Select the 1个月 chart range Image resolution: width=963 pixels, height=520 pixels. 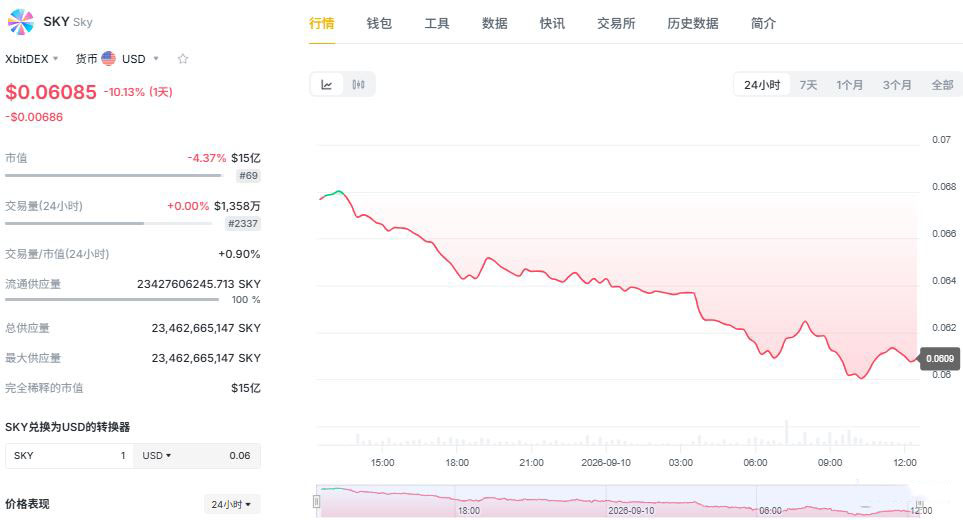tap(849, 85)
